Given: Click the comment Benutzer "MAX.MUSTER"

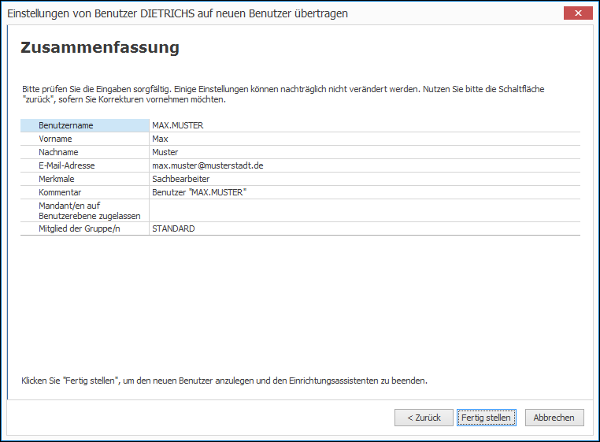Looking at the screenshot, I should click(x=199, y=192).
